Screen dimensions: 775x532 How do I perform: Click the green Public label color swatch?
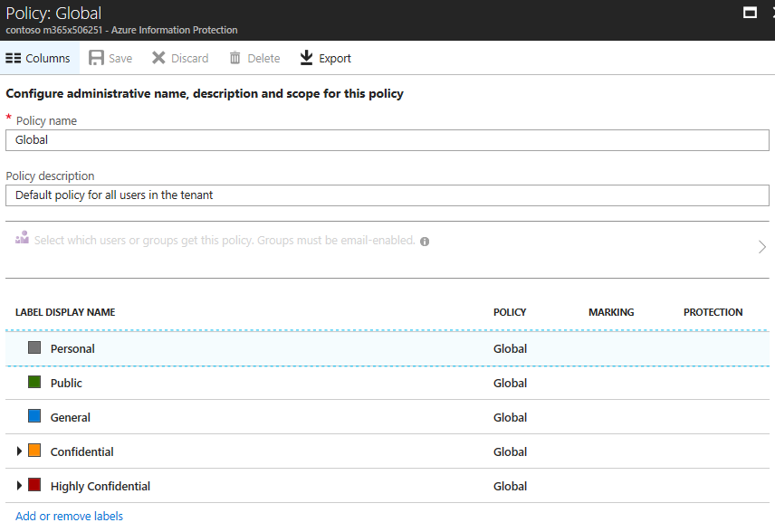[34, 382]
